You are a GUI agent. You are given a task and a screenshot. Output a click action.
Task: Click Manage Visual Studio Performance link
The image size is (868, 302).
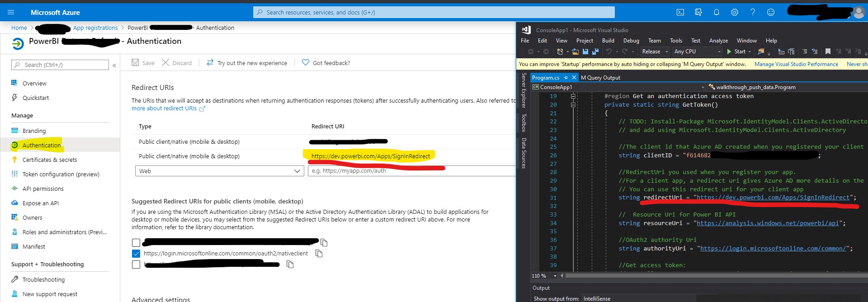coord(796,64)
